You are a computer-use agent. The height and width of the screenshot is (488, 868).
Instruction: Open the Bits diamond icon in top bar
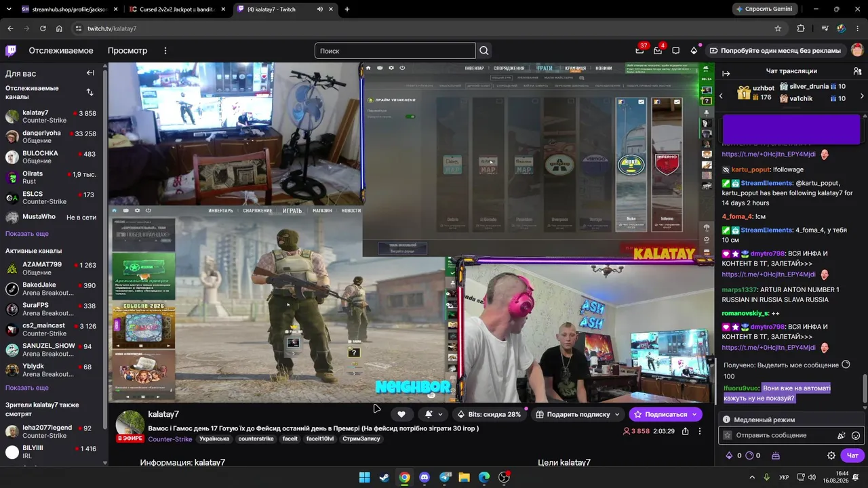tap(694, 51)
